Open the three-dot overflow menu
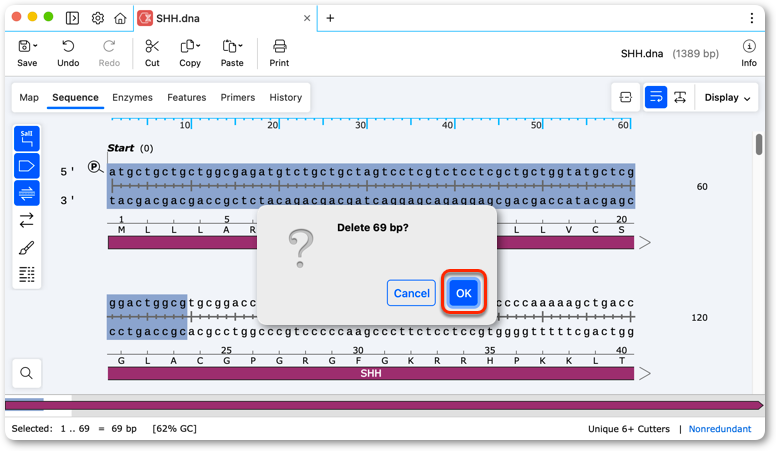The image size is (776, 451). coord(752,18)
